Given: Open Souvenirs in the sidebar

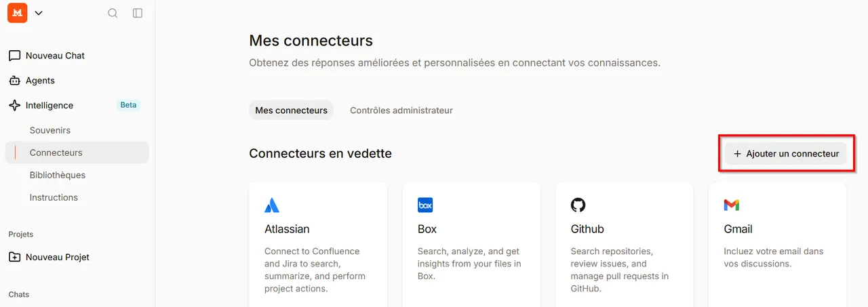Looking at the screenshot, I should pyautogui.click(x=50, y=130).
